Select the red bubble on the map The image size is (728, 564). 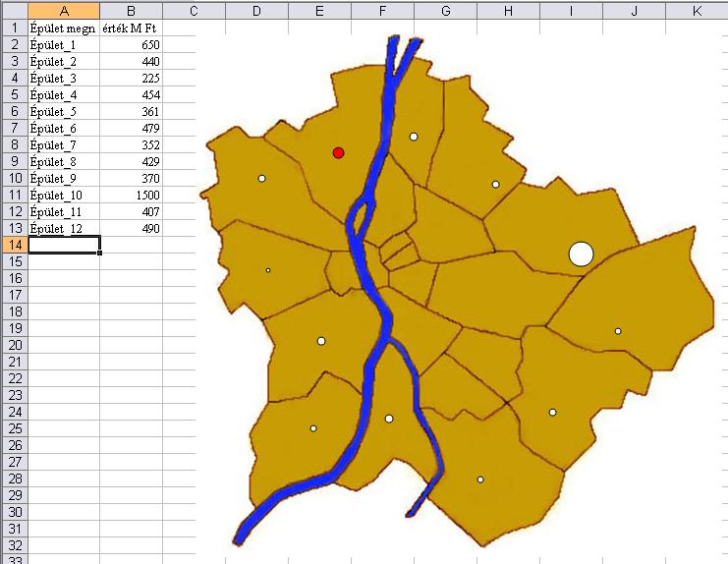(339, 152)
